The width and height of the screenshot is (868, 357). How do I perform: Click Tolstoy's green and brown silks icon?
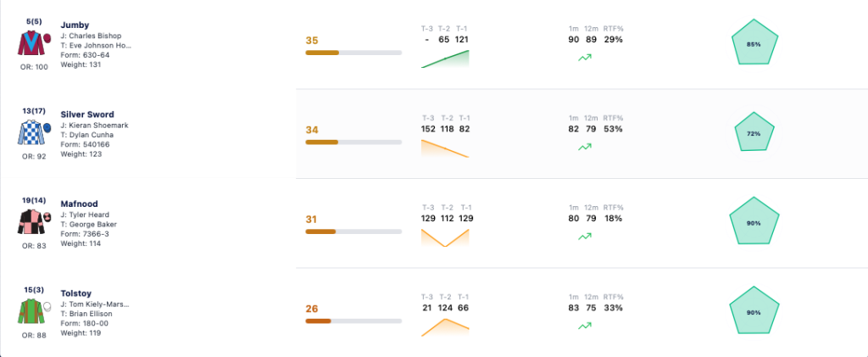[x=31, y=311]
